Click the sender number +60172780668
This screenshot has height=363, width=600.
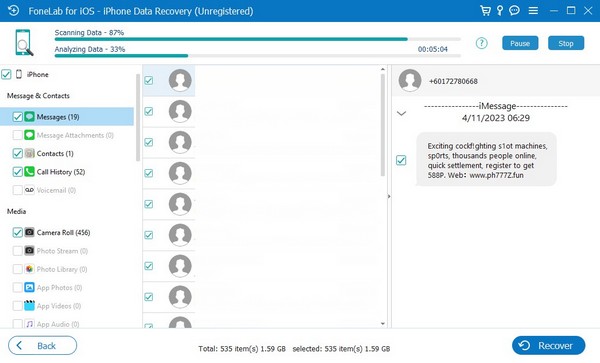pyautogui.click(x=453, y=81)
